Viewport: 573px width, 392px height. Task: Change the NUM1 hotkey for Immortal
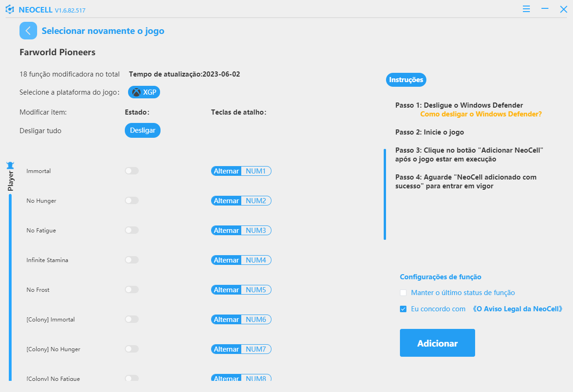(x=256, y=171)
